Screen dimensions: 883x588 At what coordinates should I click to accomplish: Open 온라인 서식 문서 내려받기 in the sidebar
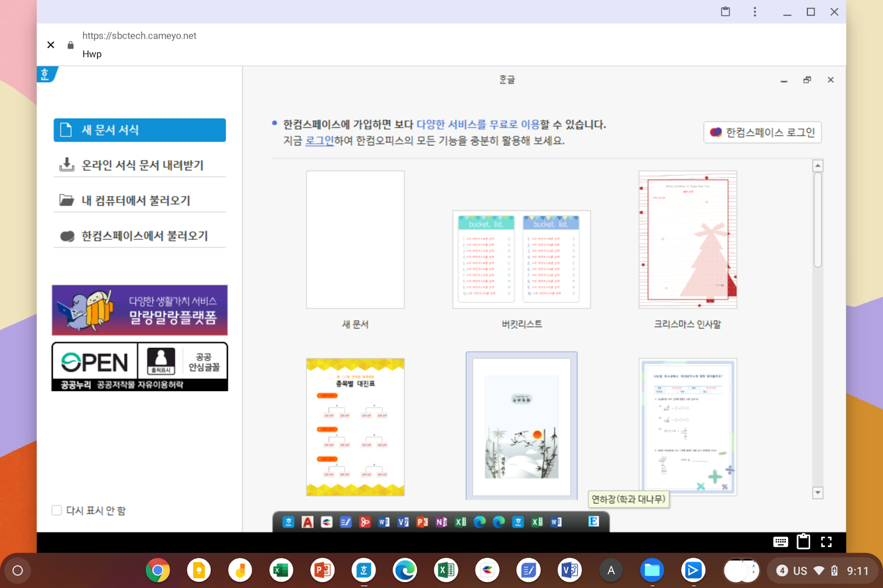(140, 165)
